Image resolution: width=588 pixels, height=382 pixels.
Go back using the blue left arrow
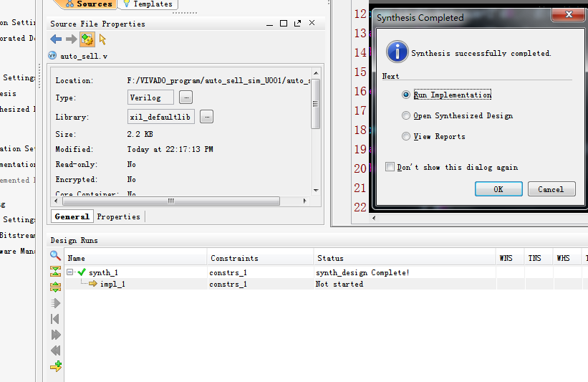tap(56, 39)
